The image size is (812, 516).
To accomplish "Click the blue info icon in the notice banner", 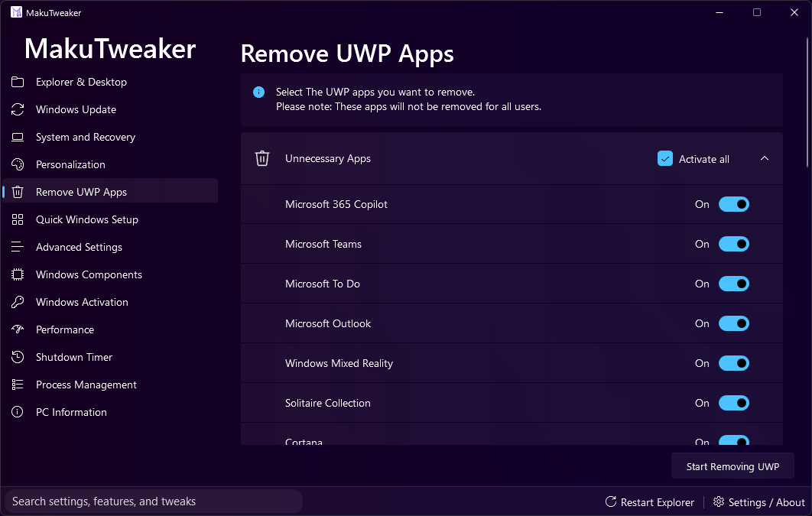I will coord(259,92).
